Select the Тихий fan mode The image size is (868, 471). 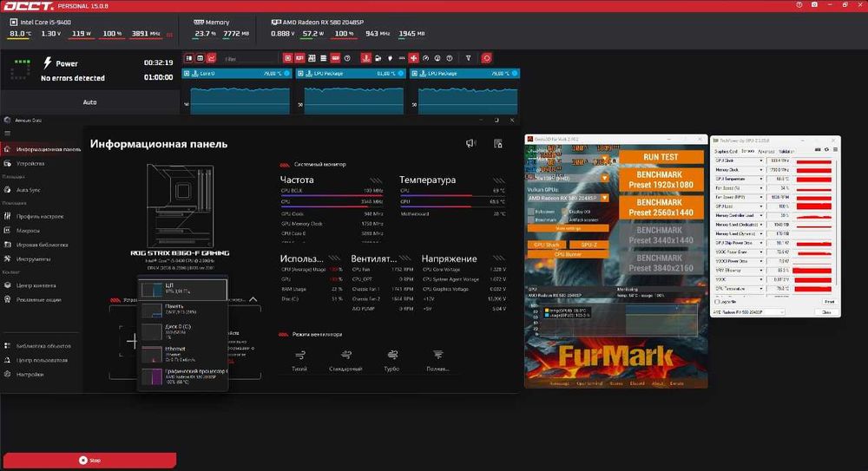299,360
